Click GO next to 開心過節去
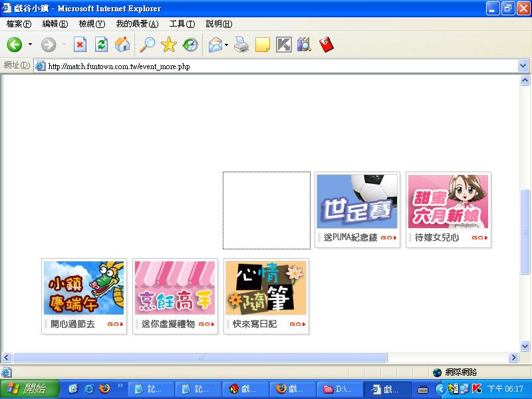The height and width of the screenshot is (399, 532). [x=115, y=325]
